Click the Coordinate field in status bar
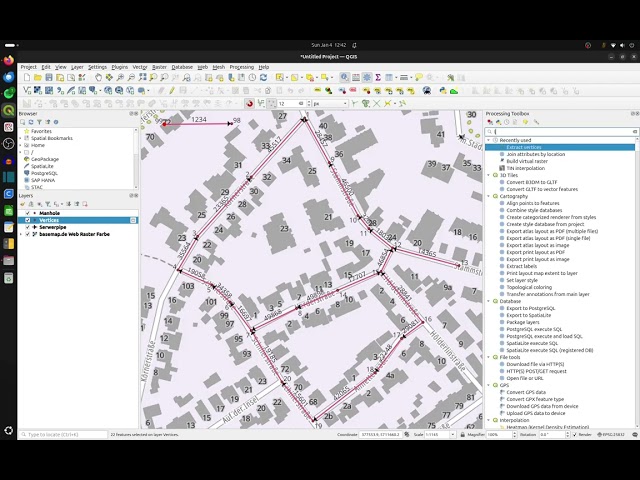The height and width of the screenshot is (480, 640). pos(380,435)
